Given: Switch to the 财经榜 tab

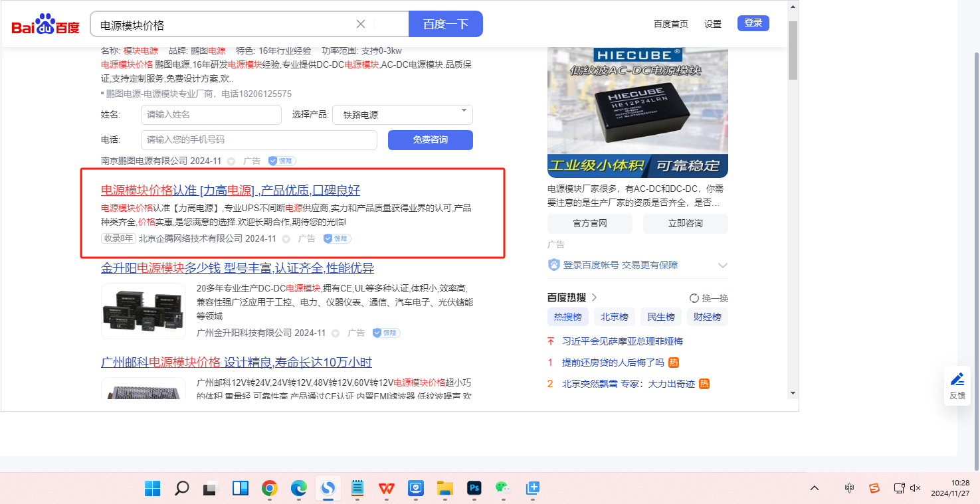Looking at the screenshot, I should point(708,317).
